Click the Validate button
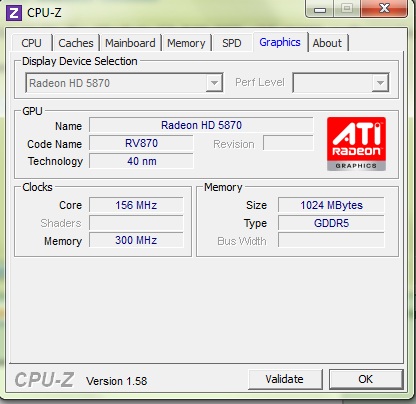Screen dimensions: 416x404 285,379
